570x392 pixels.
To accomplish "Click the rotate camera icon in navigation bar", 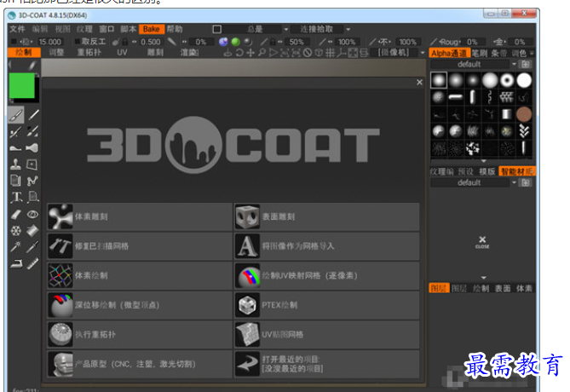I will pyautogui.click(x=239, y=53).
